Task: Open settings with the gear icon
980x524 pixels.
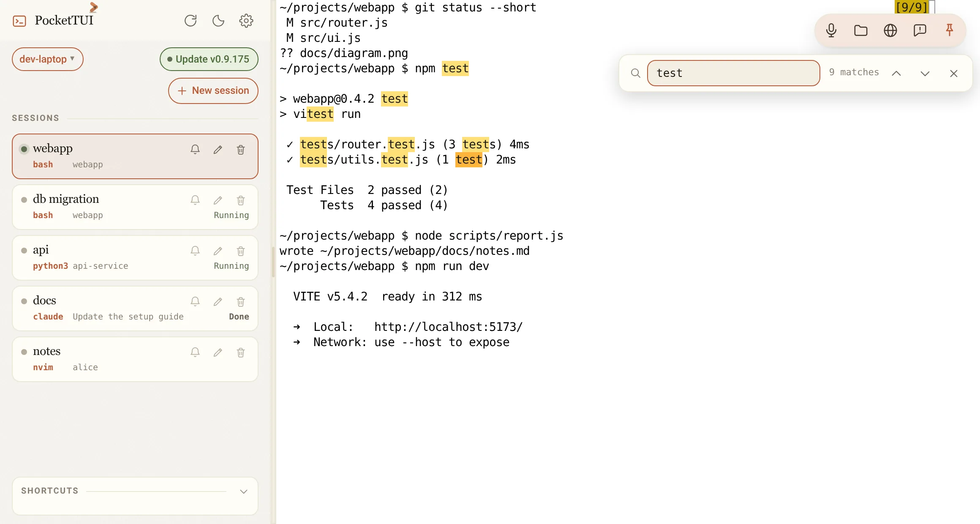Action: [x=246, y=21]
